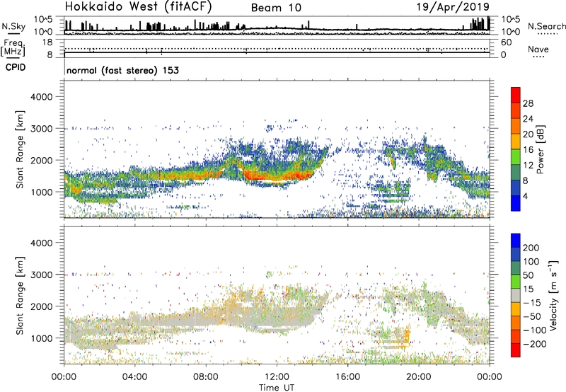Click the '08:00' time tick label

click(x=205, y=377)
